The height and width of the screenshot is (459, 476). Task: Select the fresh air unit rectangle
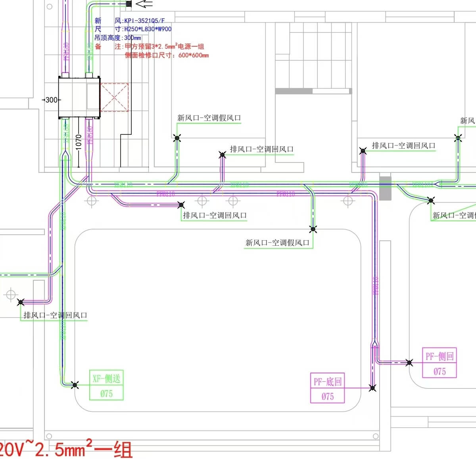pos(79,98)
